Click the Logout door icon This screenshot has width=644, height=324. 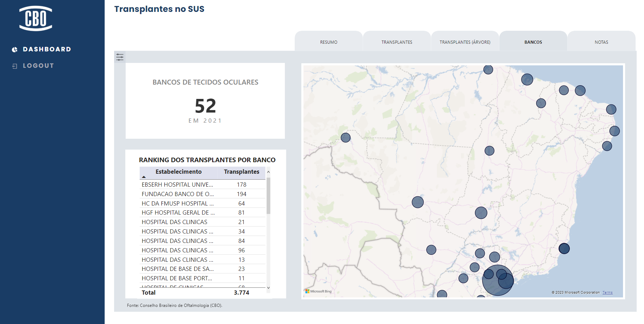(15, 66)
